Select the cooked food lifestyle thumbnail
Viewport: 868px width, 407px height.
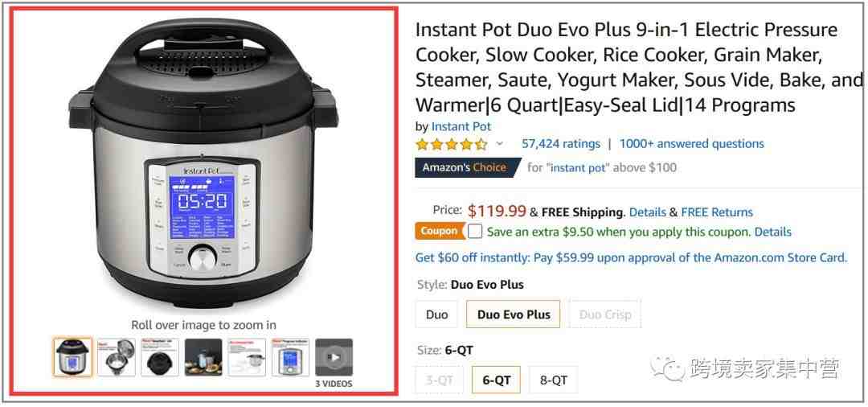(203, 357)
